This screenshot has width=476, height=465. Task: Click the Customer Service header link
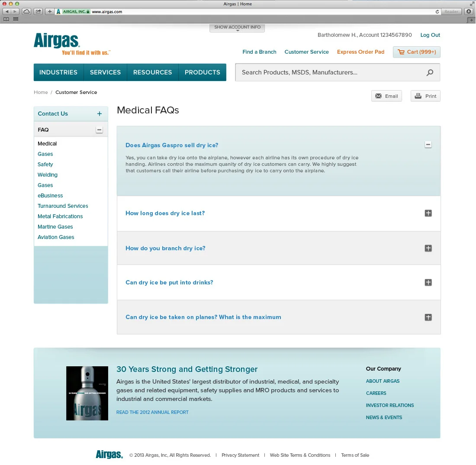click(x=307, y=52)
